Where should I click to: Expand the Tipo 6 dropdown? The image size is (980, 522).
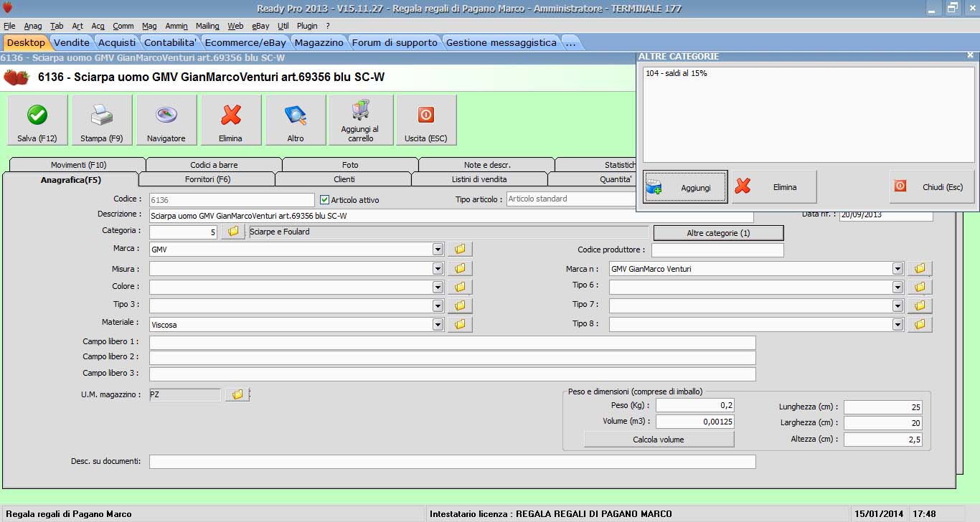tap(897, 287)
